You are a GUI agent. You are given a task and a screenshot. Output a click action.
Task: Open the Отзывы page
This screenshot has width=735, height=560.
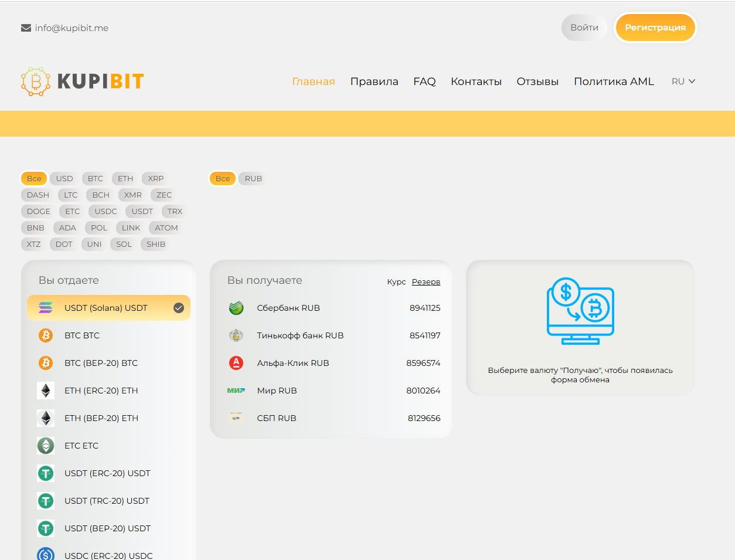[537, 82]
